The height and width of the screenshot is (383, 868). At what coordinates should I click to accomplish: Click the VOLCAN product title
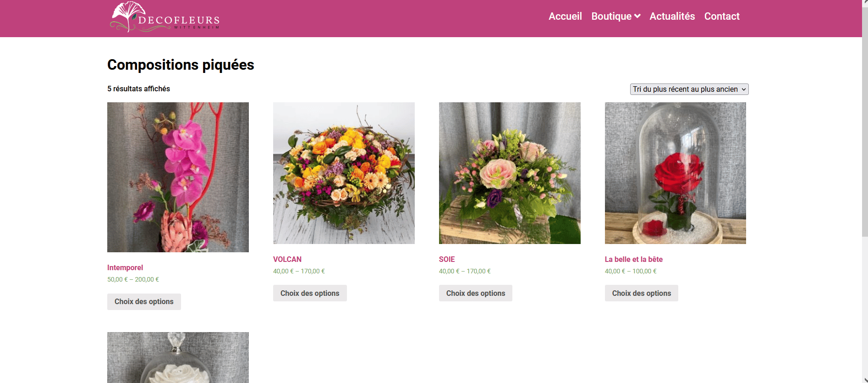[x=287, y=259]
